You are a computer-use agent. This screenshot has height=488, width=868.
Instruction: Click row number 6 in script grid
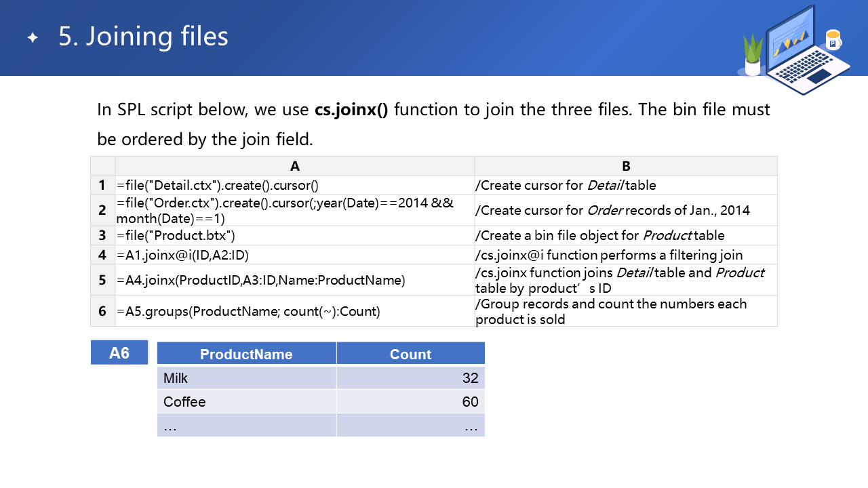pyautogui.click(x=102, y=311)
